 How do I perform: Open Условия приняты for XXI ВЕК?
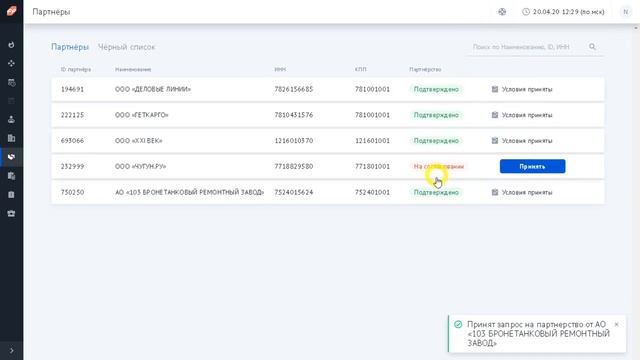coord(527,141)
